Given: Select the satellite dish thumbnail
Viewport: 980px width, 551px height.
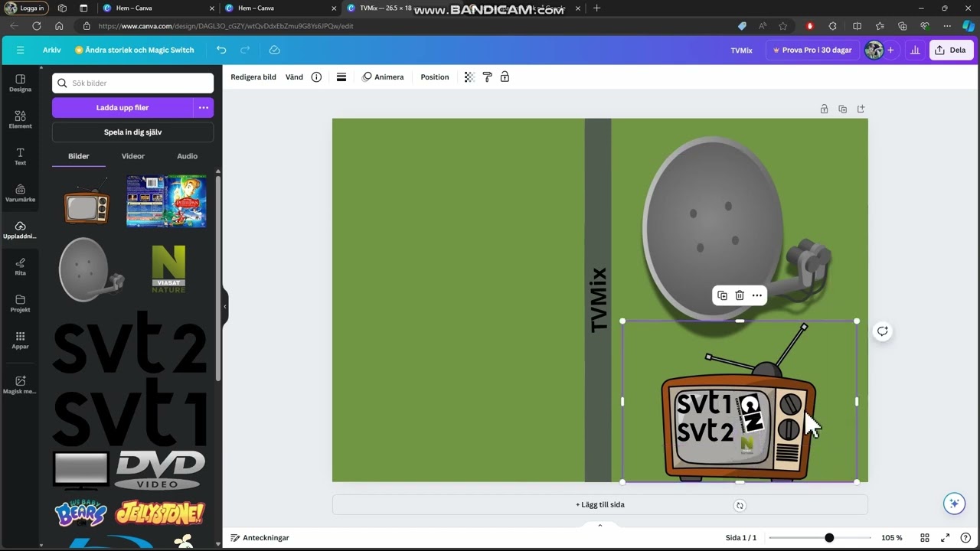Looking at the screenshot, I should [91, 269].
